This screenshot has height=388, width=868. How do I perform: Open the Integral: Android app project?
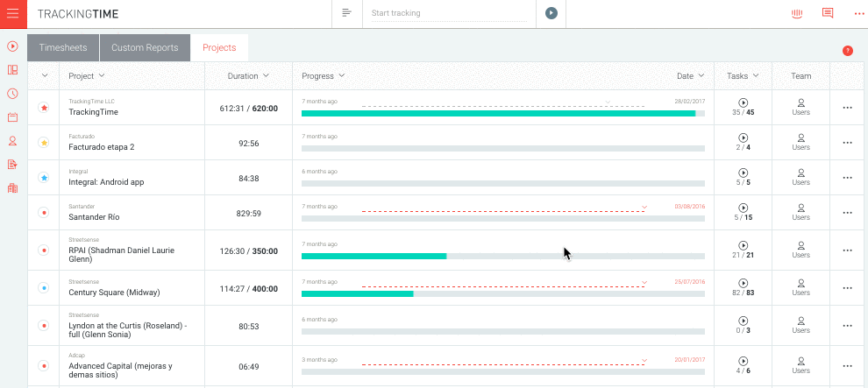[x=106, y=182]
